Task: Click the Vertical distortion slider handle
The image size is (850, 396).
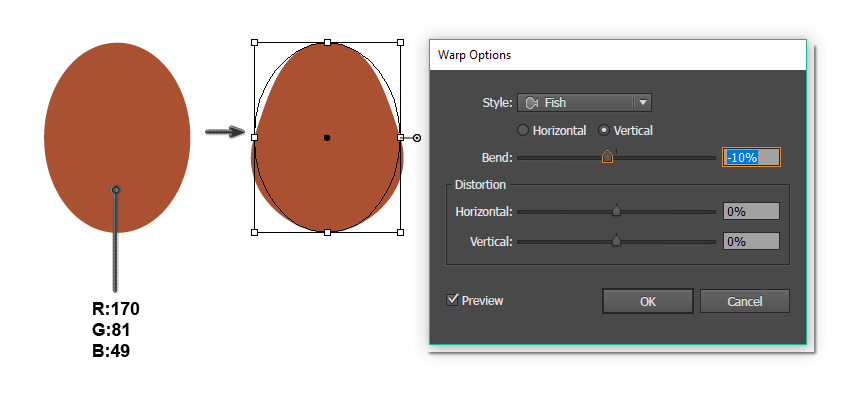Action: coord(616,240)
